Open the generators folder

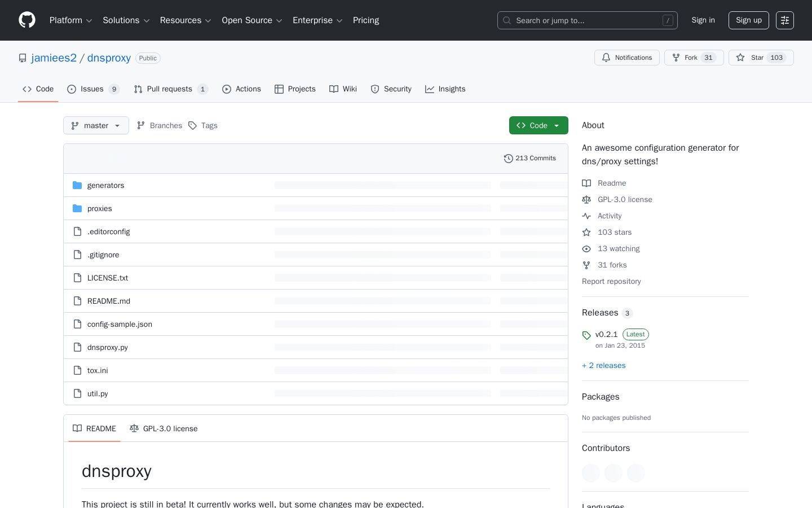(105, 185)
